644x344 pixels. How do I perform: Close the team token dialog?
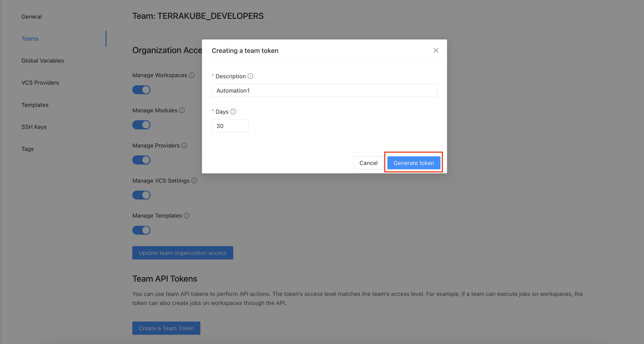pyautogui.click(x=436, y=51)
